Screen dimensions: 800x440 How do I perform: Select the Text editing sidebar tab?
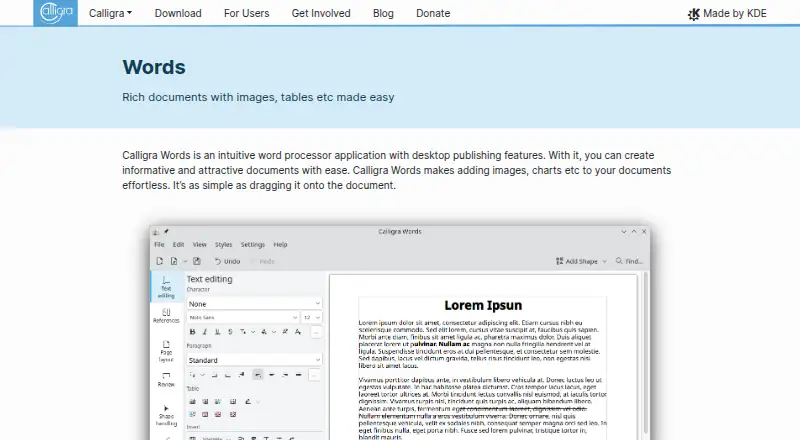pos(166,287)
